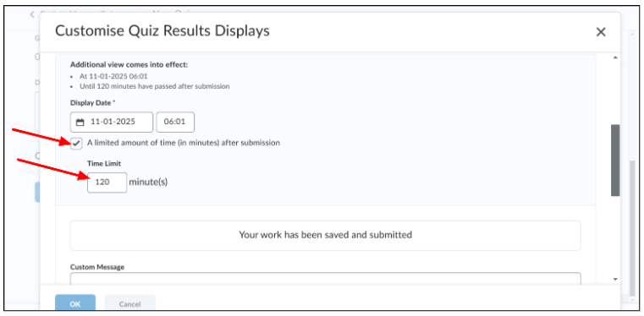Dismiss changes with the Cancel button
Image resolution: width=644 pixels, height=316 pixels.
coord(129,303)
